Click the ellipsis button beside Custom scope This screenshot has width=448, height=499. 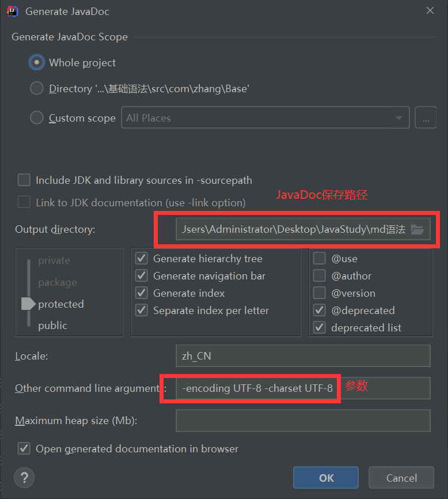point(426,118)
